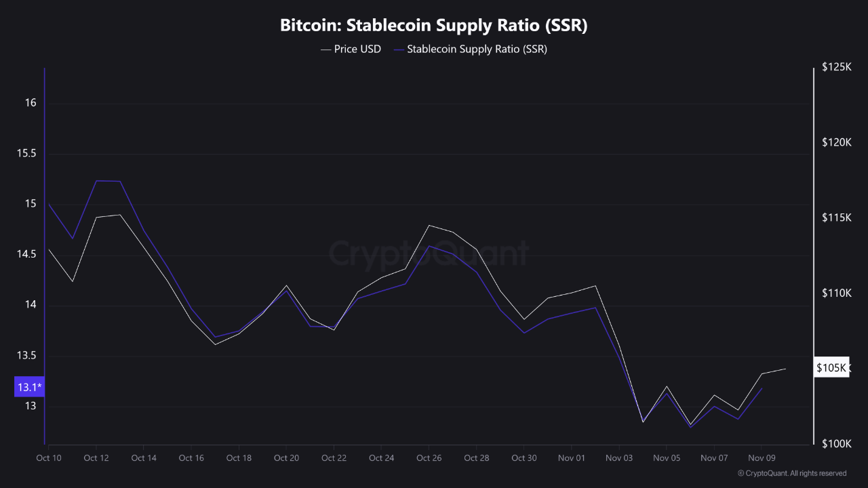Click the $100K right axis label
The image size is (868, 488).
coord(835,443)
